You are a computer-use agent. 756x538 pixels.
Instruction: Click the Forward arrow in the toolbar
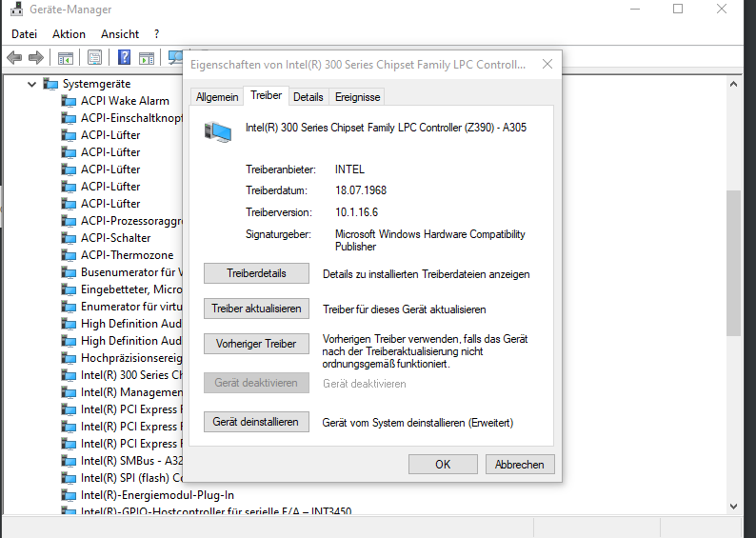click(36, 58)
